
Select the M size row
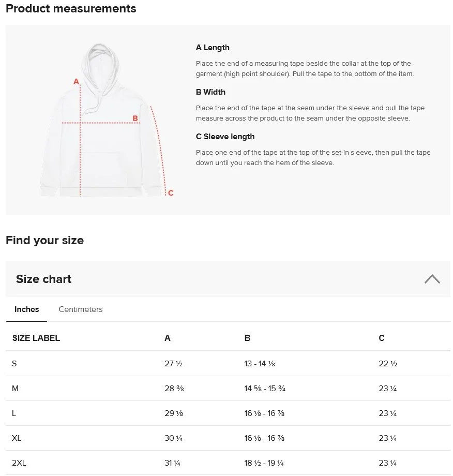click(x=228, y=388)
